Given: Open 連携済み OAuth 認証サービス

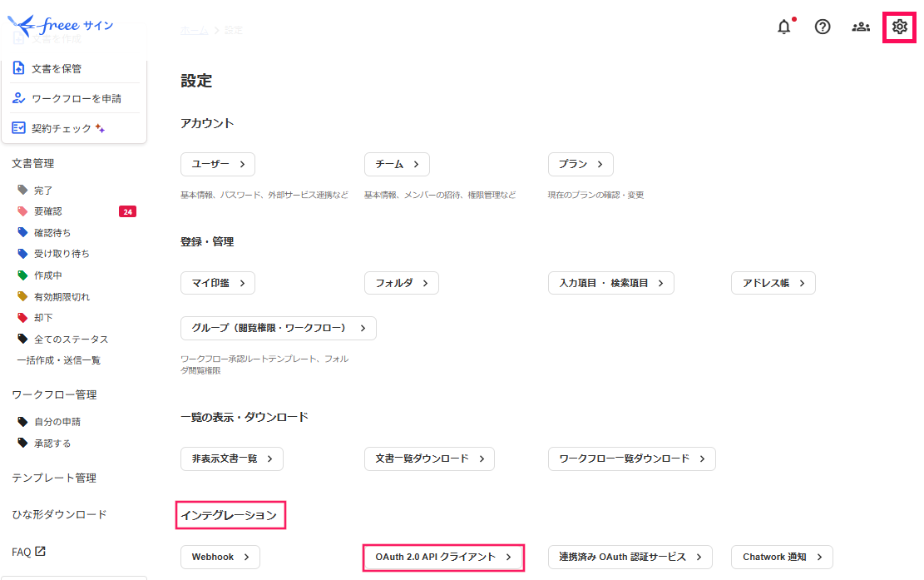Looking at the screenshot, I should (x=630, y=557).
